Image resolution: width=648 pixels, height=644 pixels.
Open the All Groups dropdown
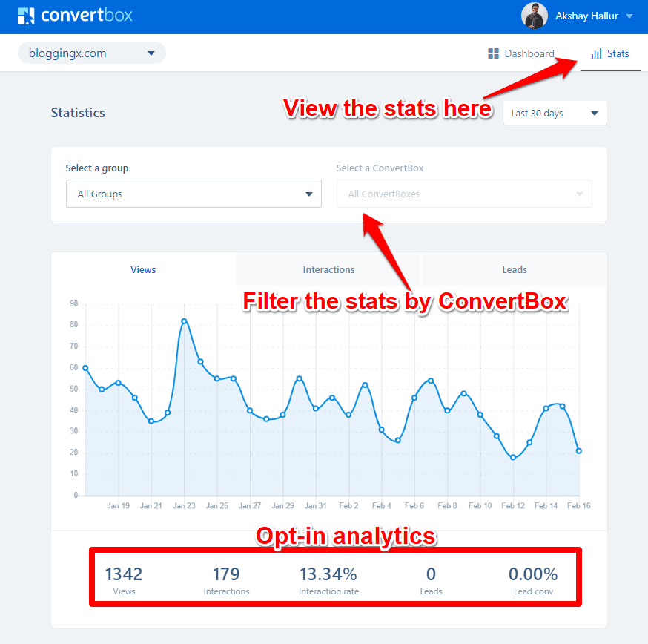[x=194, y=194]
